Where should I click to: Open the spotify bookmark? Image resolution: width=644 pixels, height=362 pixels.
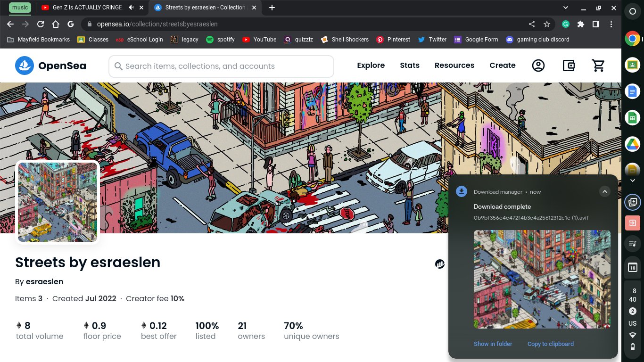click(x=221, y=40)
